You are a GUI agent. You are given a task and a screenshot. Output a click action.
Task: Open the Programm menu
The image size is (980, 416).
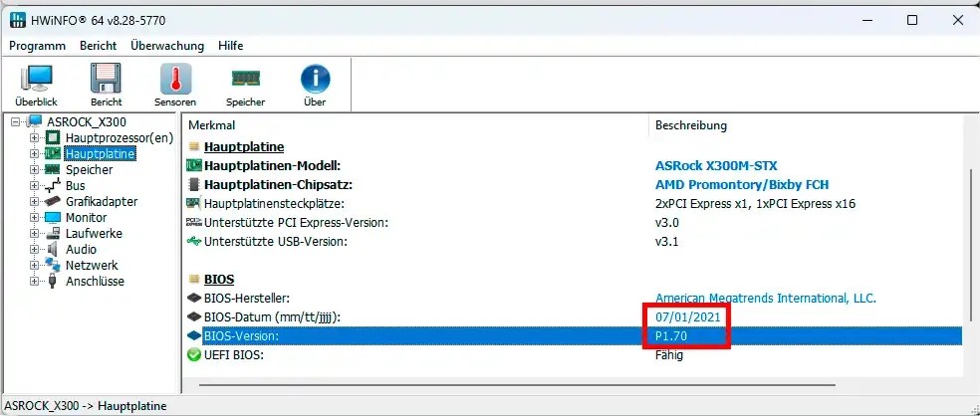38,46
